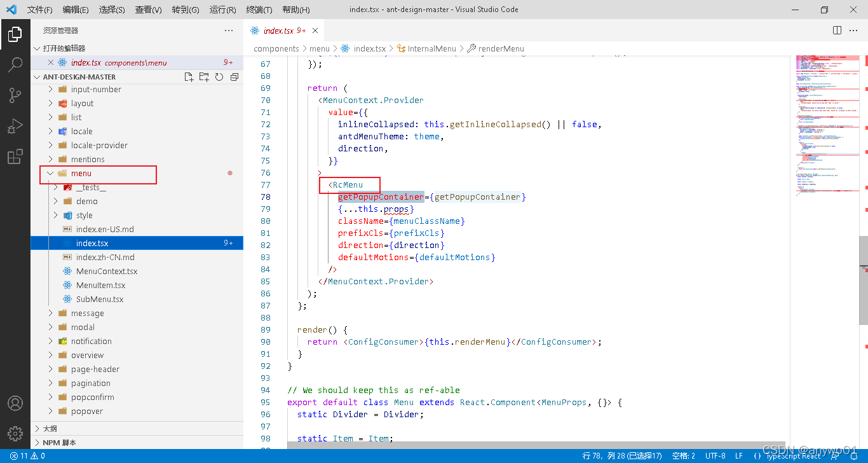Expand the layout folder
The height and width of the screenshot is (463, 868).
click(137, 104)
